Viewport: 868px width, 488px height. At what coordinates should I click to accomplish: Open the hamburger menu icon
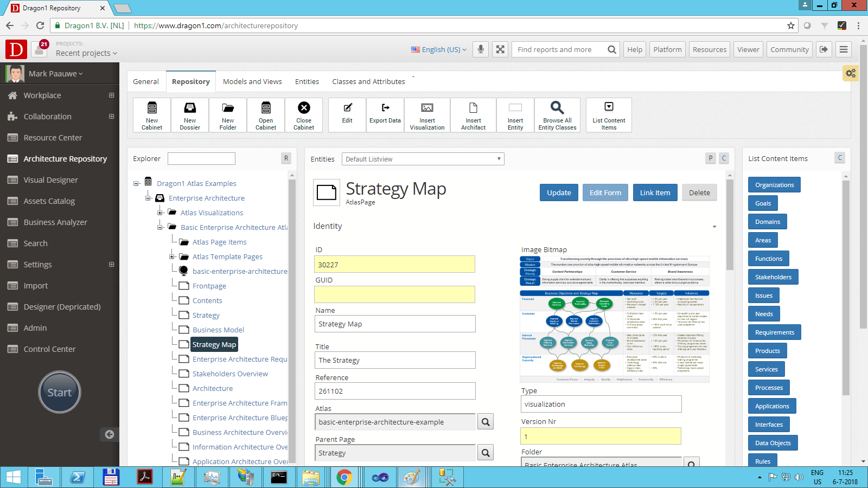coord(844,49)
